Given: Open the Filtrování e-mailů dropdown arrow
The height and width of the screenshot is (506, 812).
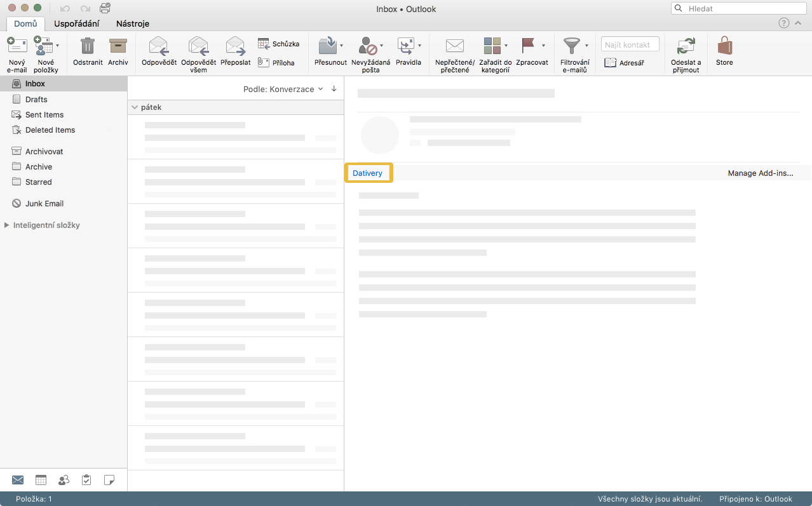Looking at the screenshot, I should click(586, 46).
